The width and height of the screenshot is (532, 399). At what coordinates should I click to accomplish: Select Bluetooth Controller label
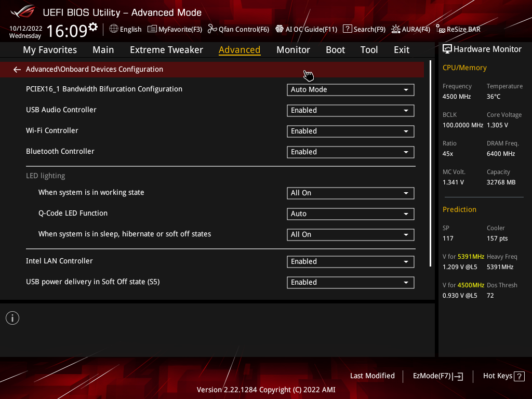pos(60,151)
